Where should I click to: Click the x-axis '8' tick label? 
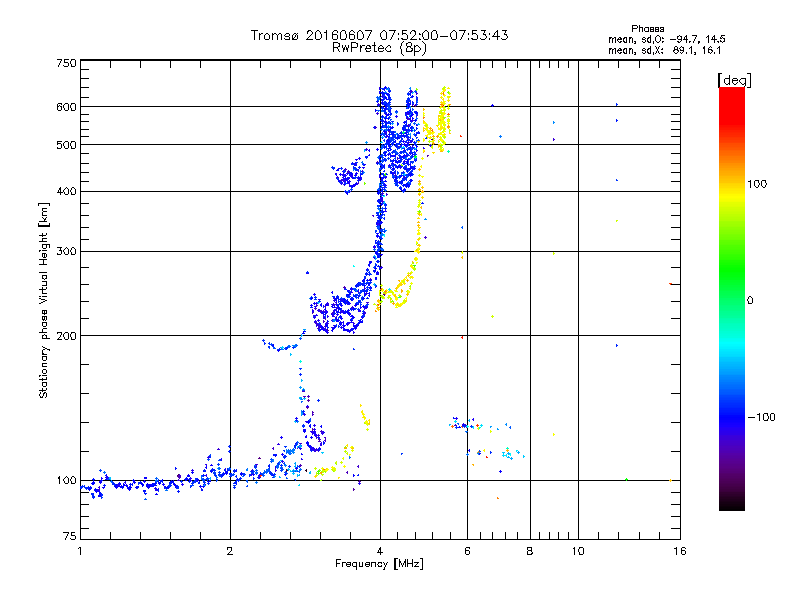530,551
